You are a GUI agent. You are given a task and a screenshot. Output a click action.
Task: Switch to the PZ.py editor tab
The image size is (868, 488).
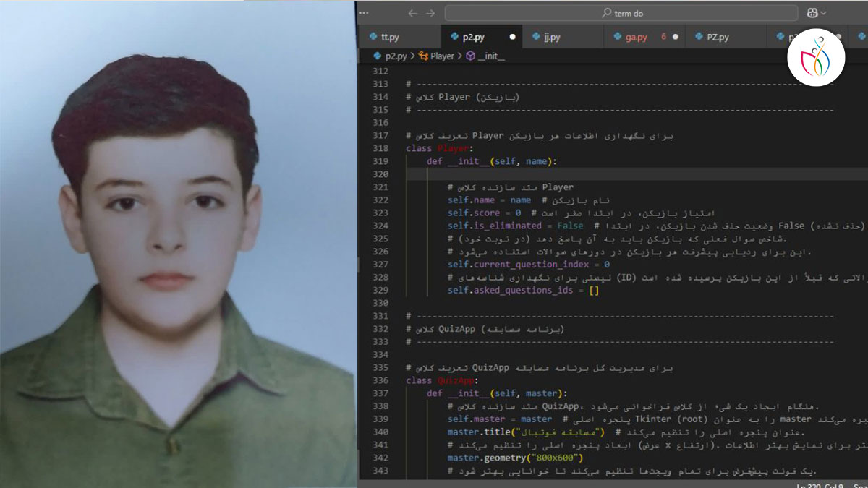pos(717,37)
